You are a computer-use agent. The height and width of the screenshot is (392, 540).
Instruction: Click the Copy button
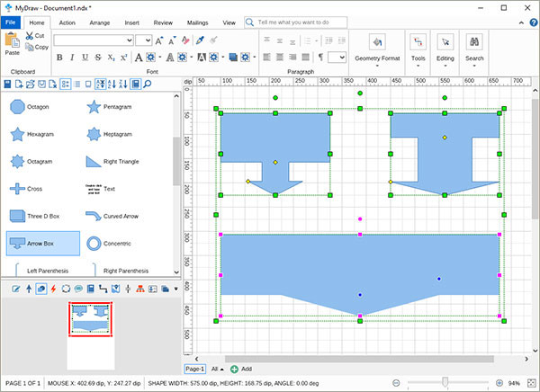coord(37,47)
